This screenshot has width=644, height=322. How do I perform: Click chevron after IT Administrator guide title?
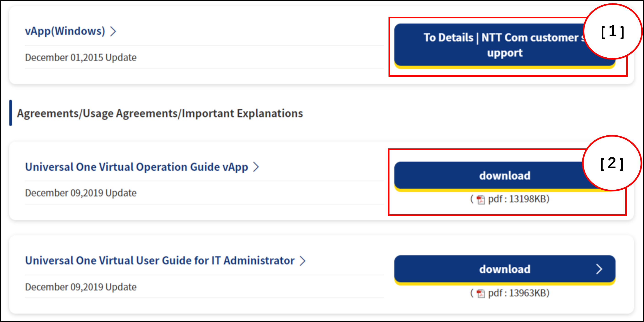[303, 261]
